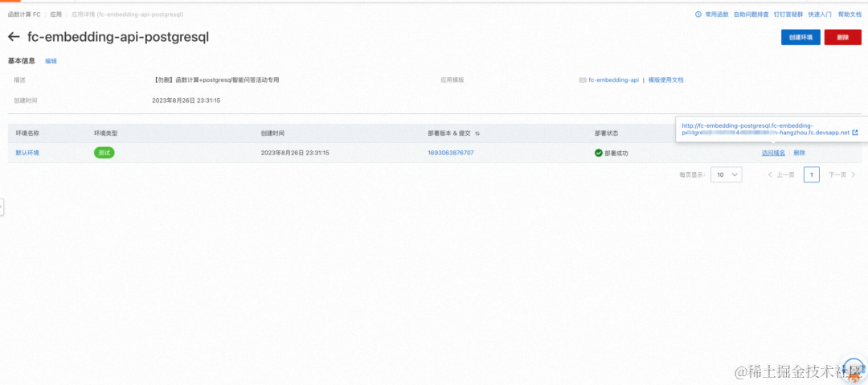Screen dimensions: 868x385
Task: Open 帮助文档 link
Action: pyautogui.click(x=850, y=14)
